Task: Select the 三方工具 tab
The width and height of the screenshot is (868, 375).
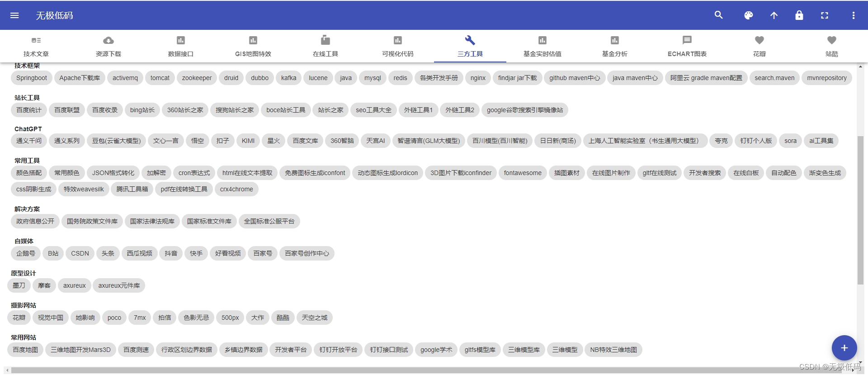Action: 470,46
